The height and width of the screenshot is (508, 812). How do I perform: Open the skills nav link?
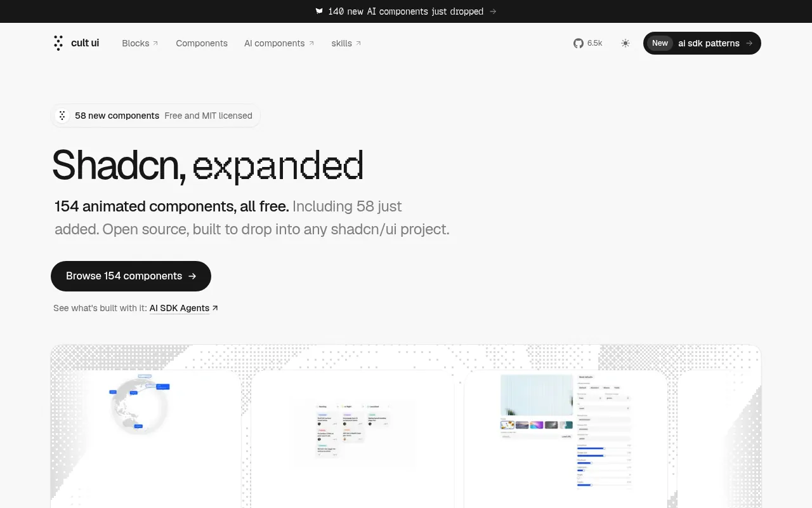(346, 43)
